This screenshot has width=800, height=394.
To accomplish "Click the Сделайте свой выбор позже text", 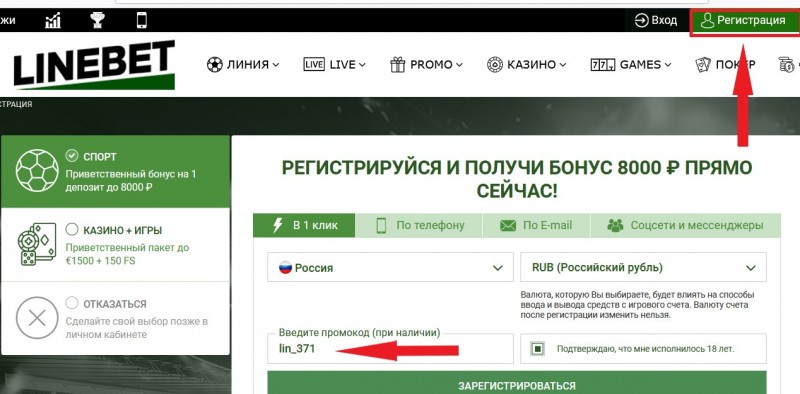I will [x=137, y=328].
